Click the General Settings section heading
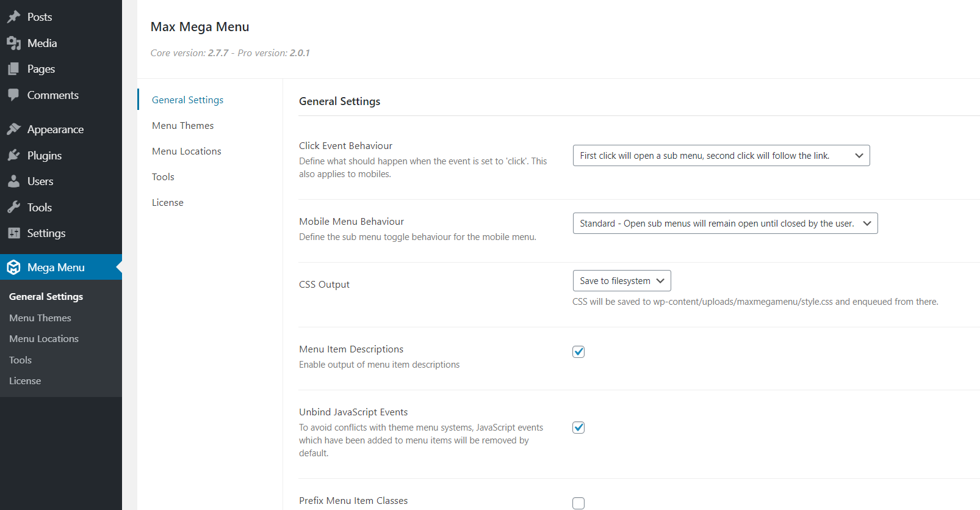 pos(339,101)
